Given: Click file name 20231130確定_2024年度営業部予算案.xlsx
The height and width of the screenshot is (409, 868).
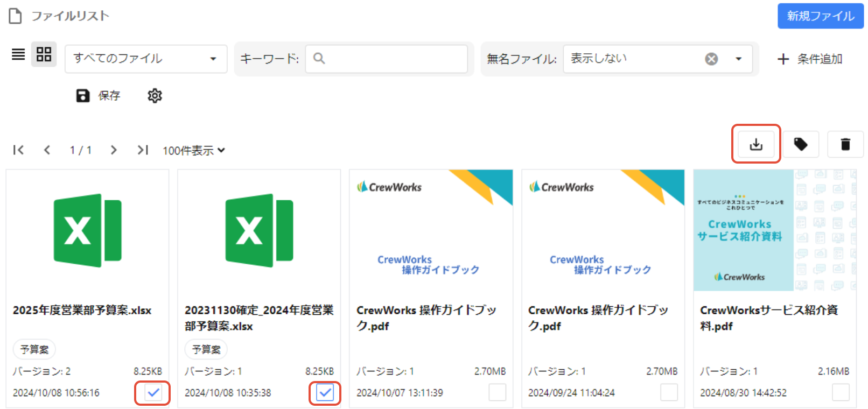Looking at the screenshot, I should click(259, 318).
